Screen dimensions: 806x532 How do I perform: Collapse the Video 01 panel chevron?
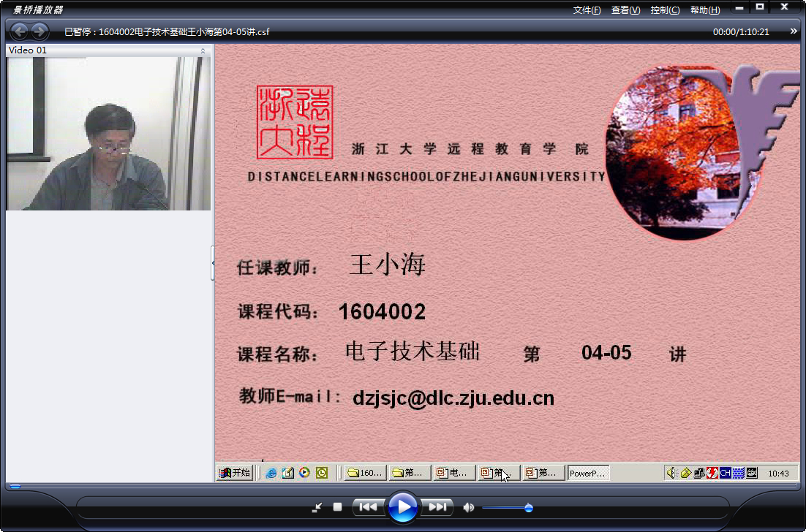[x=203, y=50]
